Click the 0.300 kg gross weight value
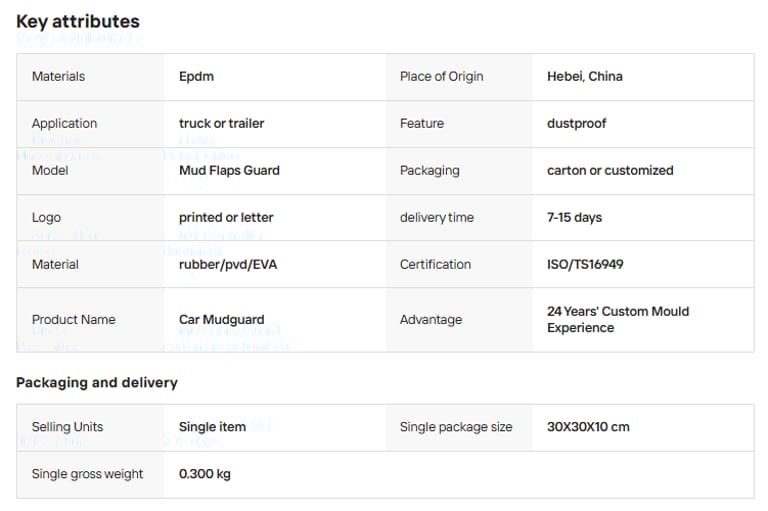This screenshot has width=768, height=511. point(205,473)
